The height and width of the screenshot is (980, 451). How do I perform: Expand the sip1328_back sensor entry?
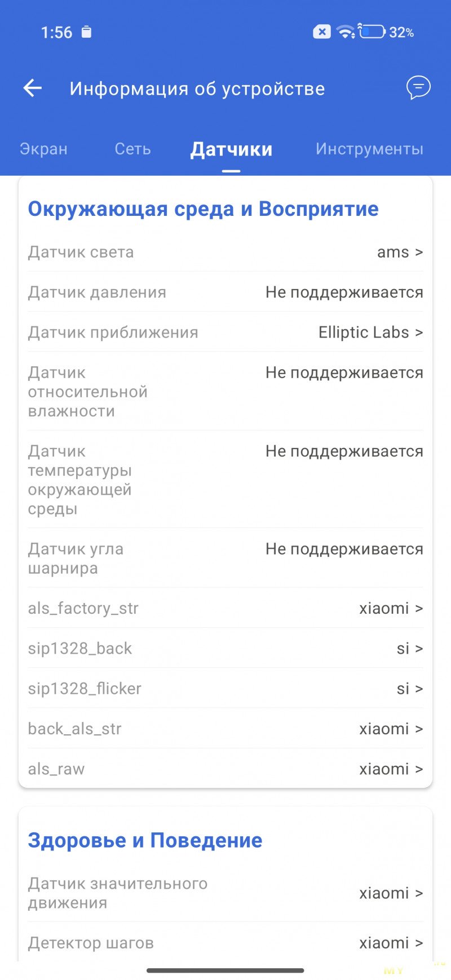pos(409,649)
